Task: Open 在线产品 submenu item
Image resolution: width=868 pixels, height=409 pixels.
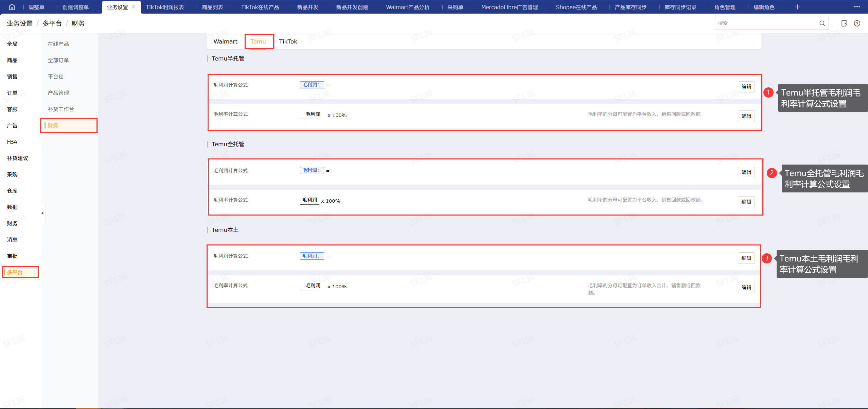Action: (x=58, y=44)
